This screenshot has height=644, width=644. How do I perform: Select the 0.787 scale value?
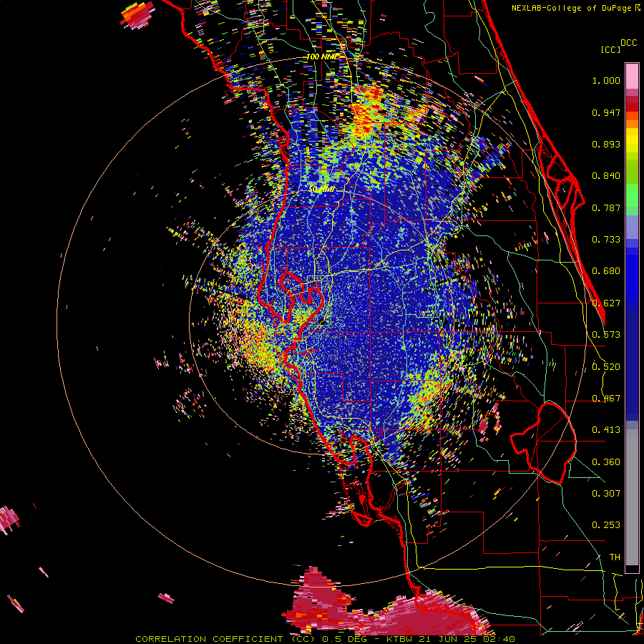point(606,208)
